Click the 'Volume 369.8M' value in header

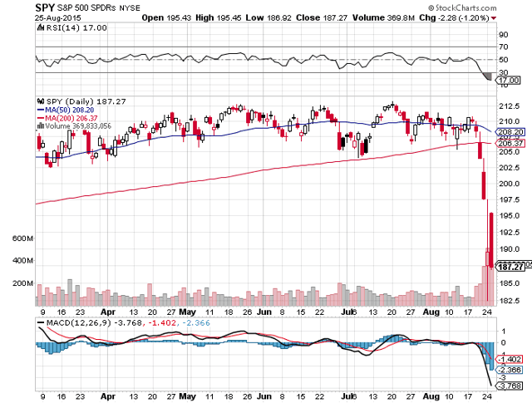coord(383,17)
